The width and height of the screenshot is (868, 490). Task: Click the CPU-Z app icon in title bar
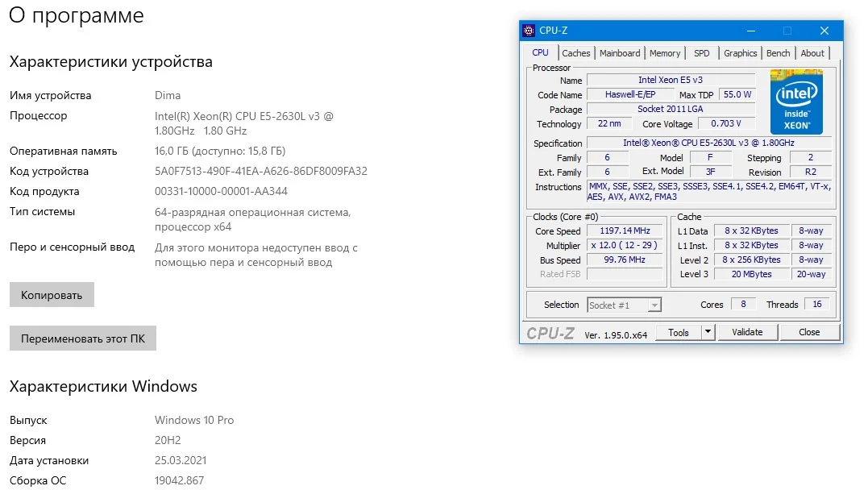tap(529, 31)
